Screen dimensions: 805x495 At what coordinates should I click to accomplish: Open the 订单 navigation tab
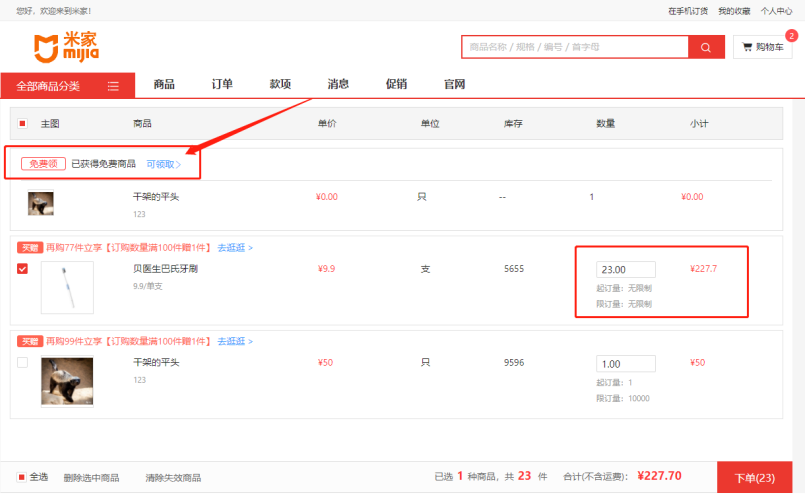(222, 84)
